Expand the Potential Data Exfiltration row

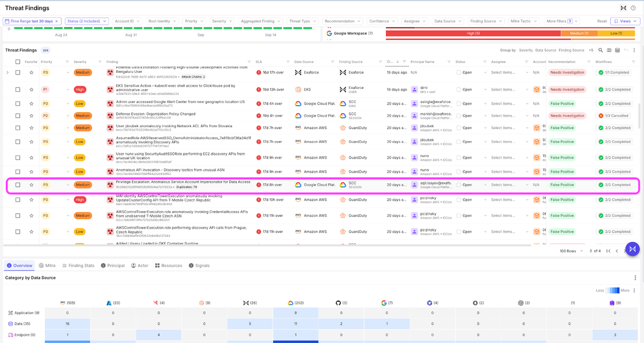[x=8, y=72]
